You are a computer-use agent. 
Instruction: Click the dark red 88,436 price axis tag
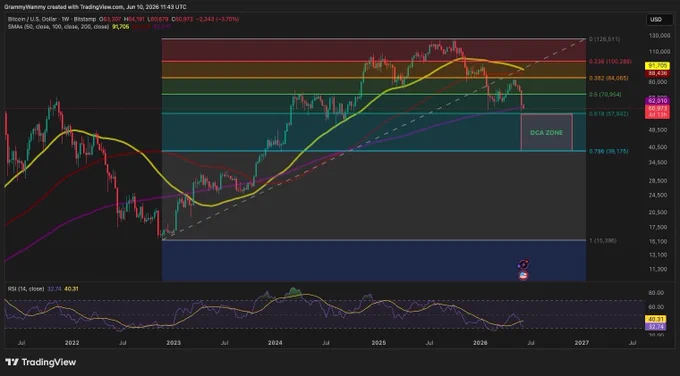coord(658,73)
